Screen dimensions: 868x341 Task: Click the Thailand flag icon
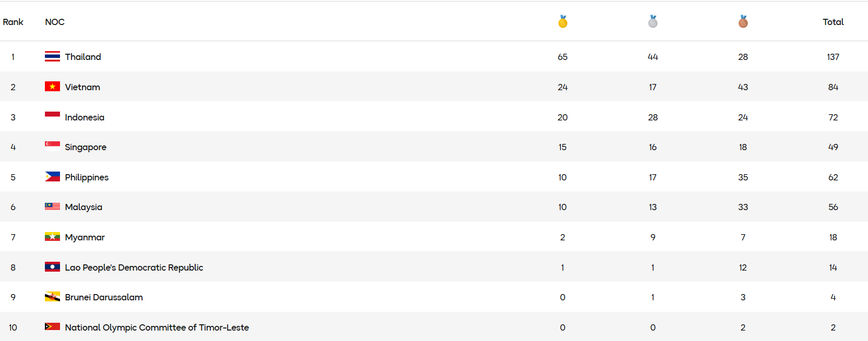(x=52, y=56)
